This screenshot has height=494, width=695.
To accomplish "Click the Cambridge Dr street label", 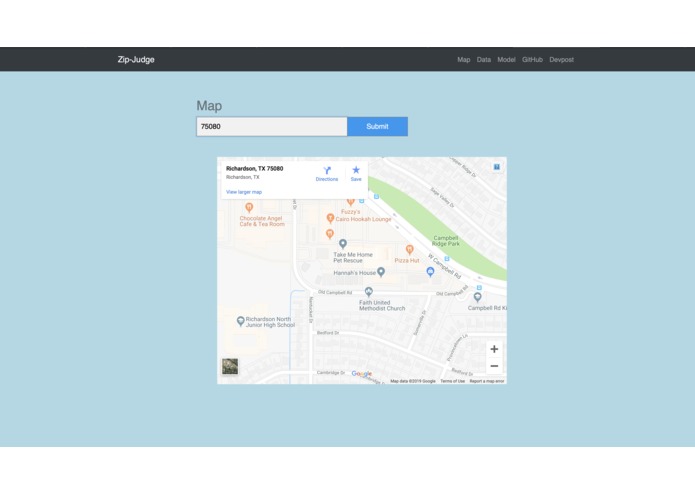I will click(x=331, y=373).
